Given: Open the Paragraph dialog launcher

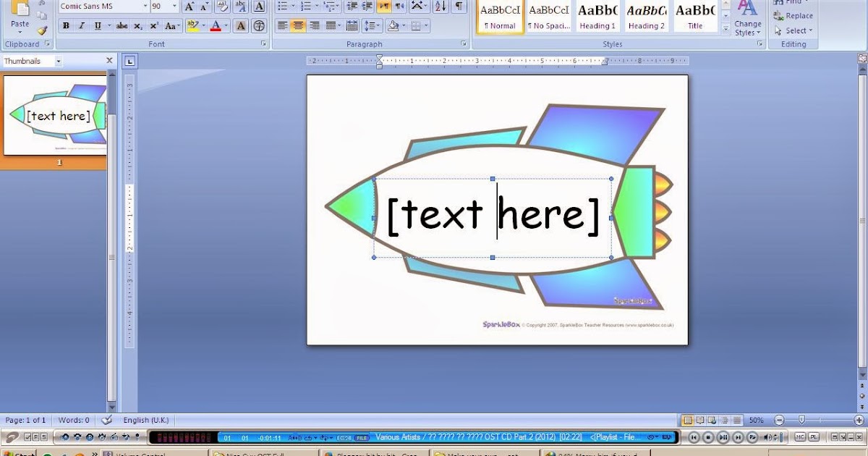Looking at the screenshot, I should click(x=464, y=44).
